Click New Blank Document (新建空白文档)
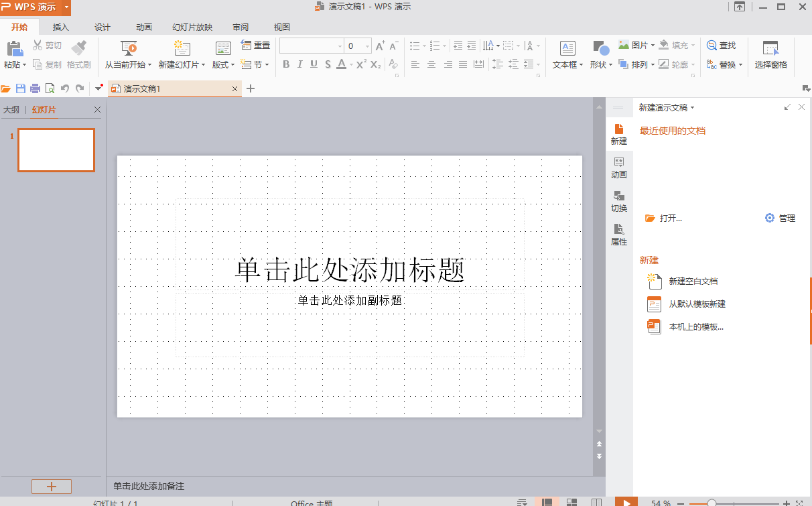 click(693, 281)
